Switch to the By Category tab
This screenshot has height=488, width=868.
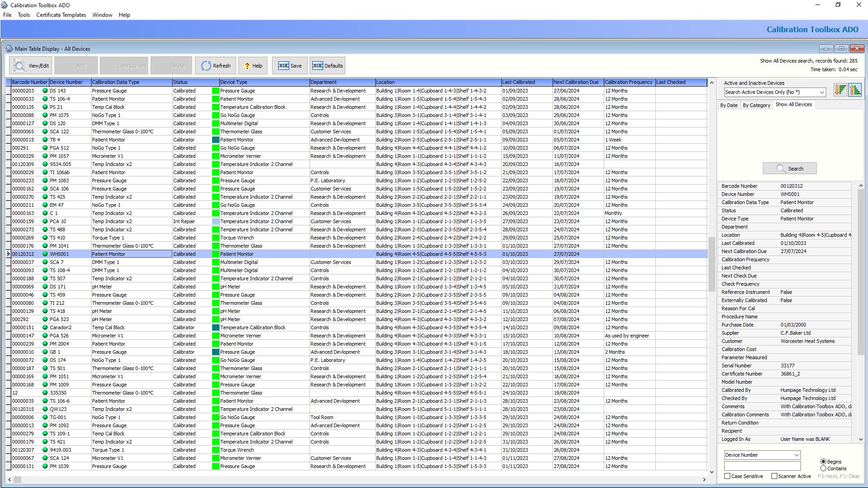pos(756,105)
